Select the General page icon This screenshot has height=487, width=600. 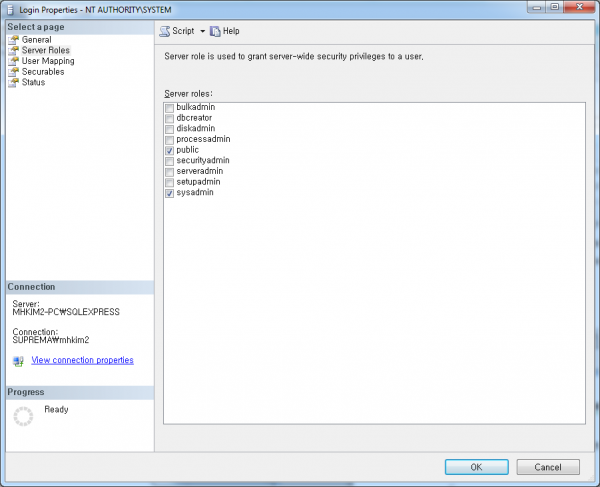(14, 40)
